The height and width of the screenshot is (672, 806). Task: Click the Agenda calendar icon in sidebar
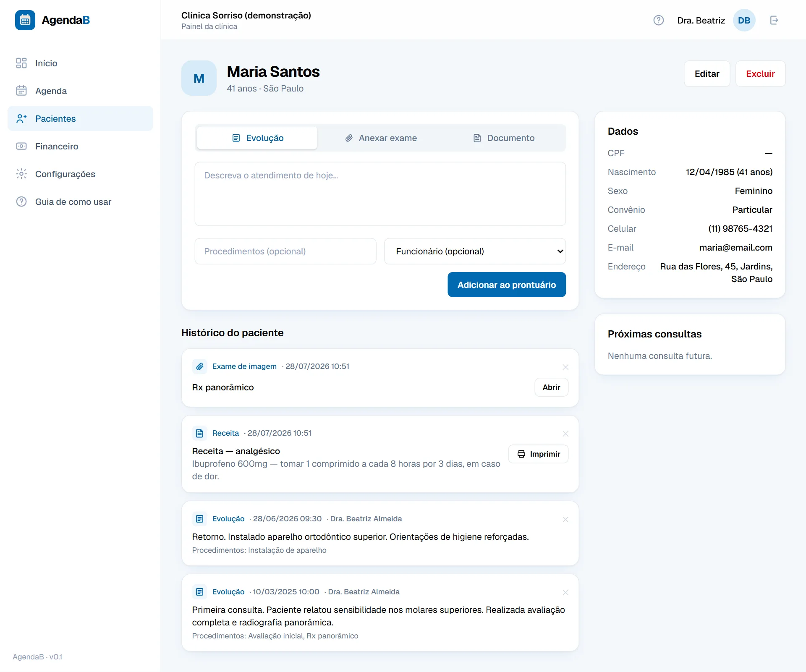[21, 91]
